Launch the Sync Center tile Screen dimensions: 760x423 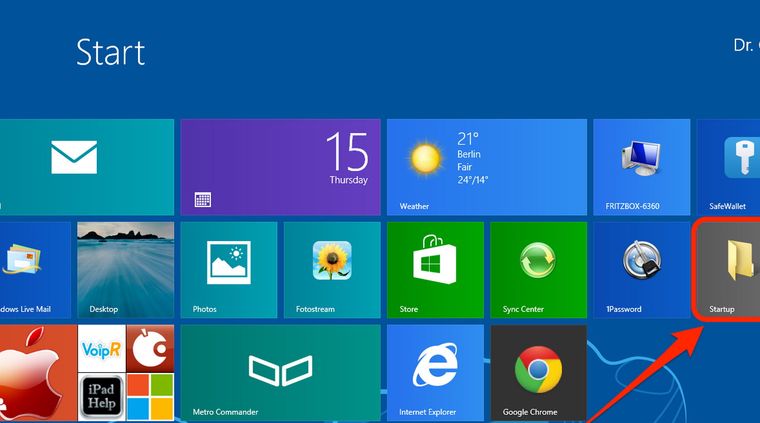click(538, 270)
